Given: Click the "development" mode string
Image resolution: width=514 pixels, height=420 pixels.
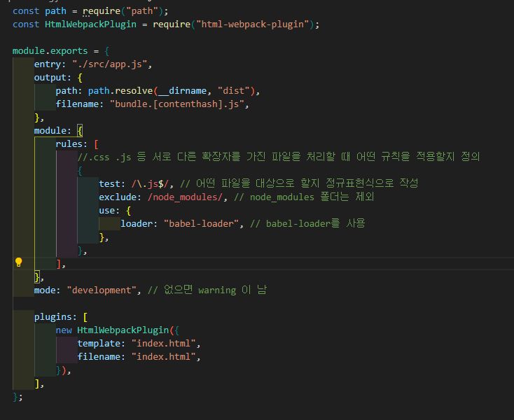Looking at the screenshot, I should 102,290.
